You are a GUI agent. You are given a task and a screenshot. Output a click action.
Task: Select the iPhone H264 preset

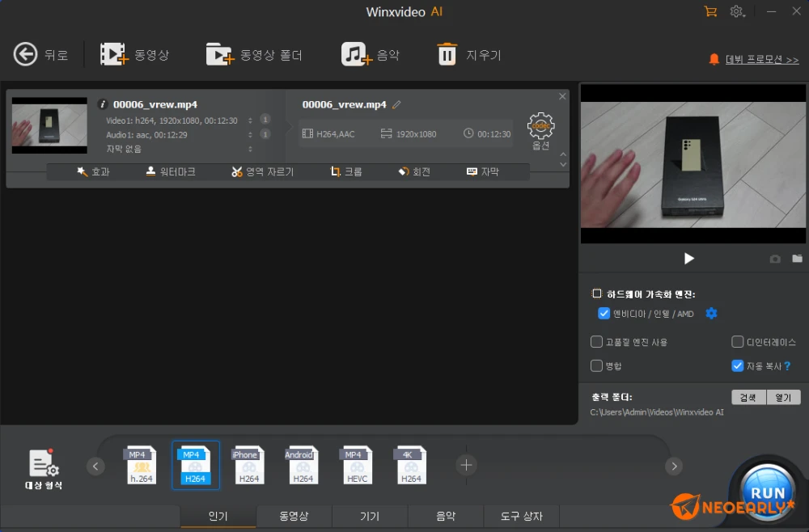pyautogui.click(x=249, y=465)
